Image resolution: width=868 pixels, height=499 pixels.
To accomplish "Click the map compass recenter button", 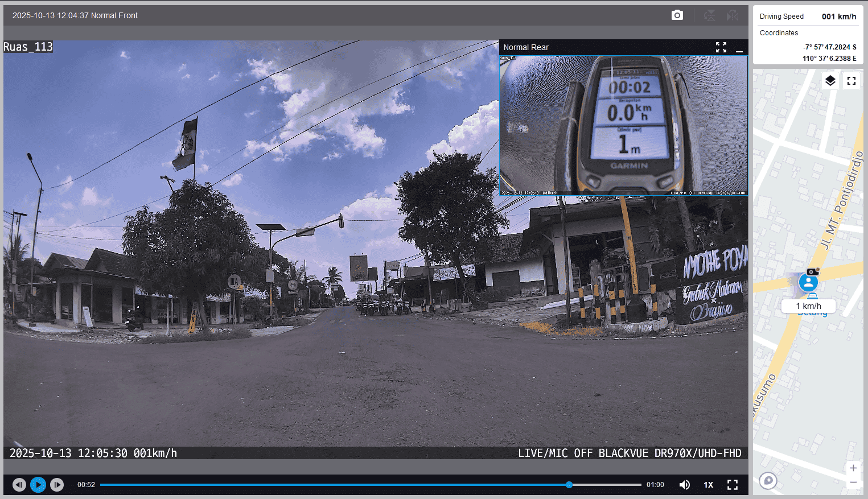I will pyautogui.click(x=768, y=481).
